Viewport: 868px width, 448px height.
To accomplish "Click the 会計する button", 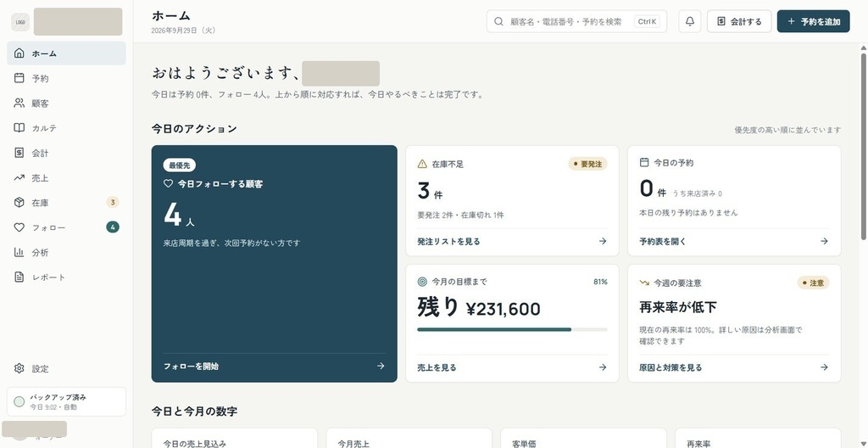I will point(739,21).
